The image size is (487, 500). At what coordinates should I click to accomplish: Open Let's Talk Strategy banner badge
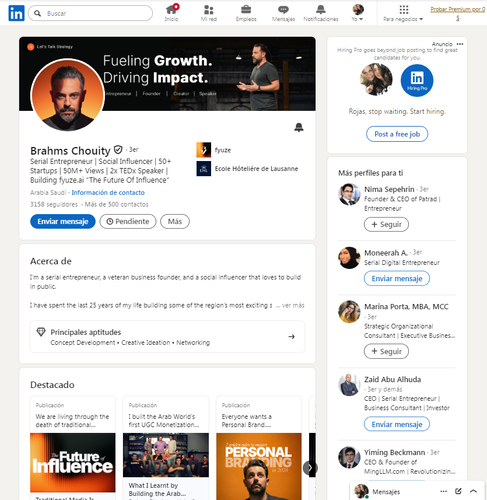pos(50,47)
